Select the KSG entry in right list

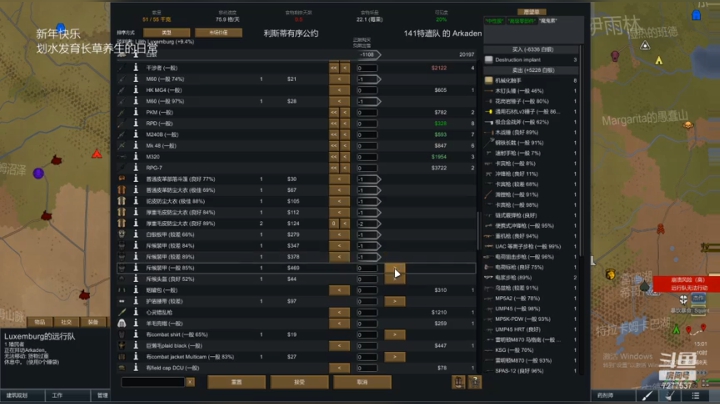(x=532, y=350)
